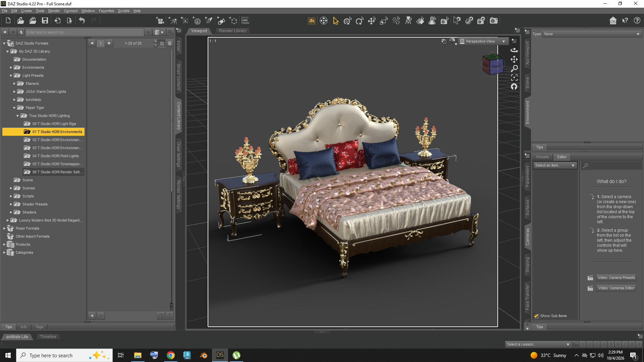Click the view cube in viewport
The width and height of the screenshot is (644, 362).
(492, 64)
